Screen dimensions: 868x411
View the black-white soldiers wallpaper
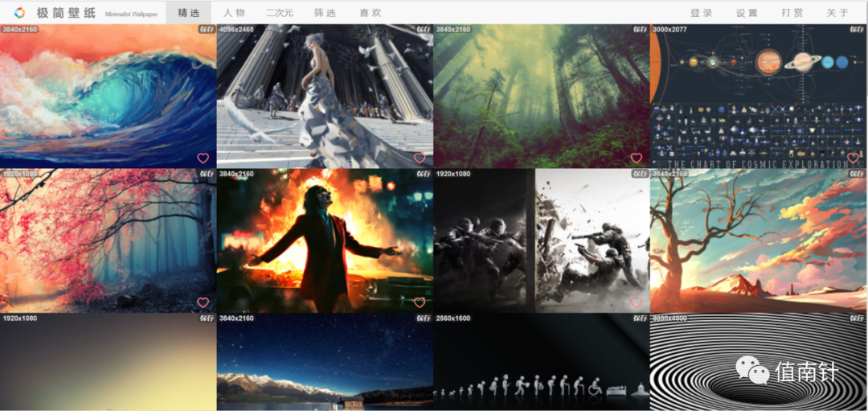tap(542, 241)
